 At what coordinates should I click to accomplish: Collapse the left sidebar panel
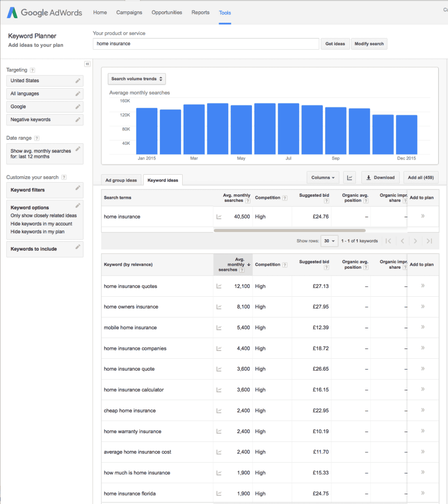[88, 64]
